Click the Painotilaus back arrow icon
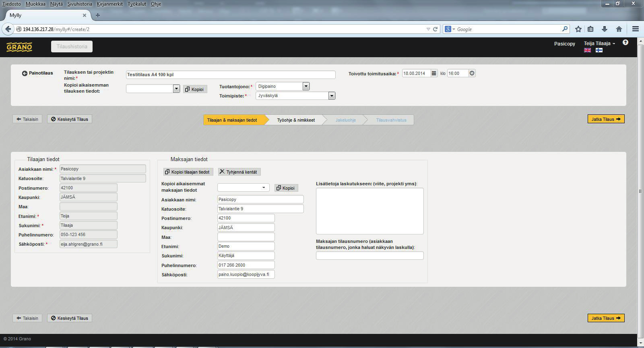Screen dimensions: 644x348 tap(25, 73)
